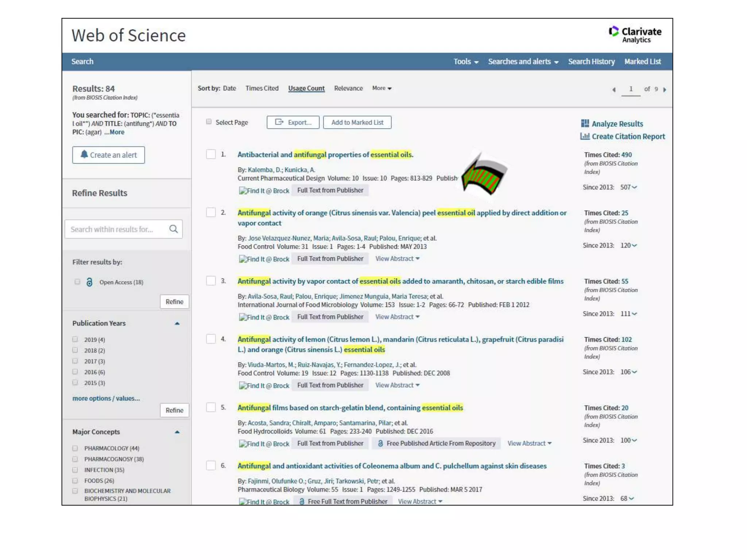Go to next results page arrow

pos(665,89)
